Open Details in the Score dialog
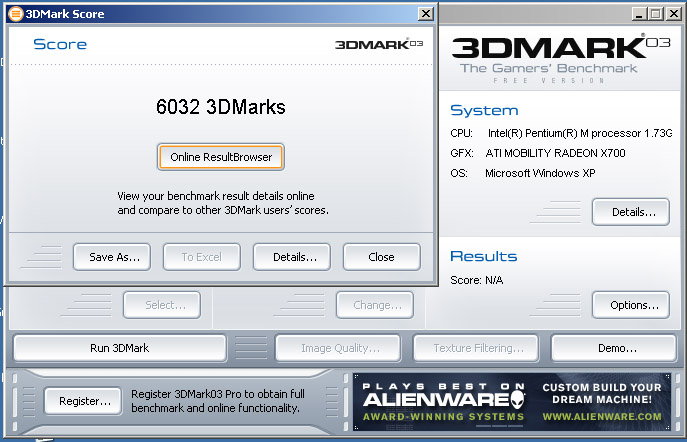The height and width of the screenshot is (442, 687). [x=292, y=257]
